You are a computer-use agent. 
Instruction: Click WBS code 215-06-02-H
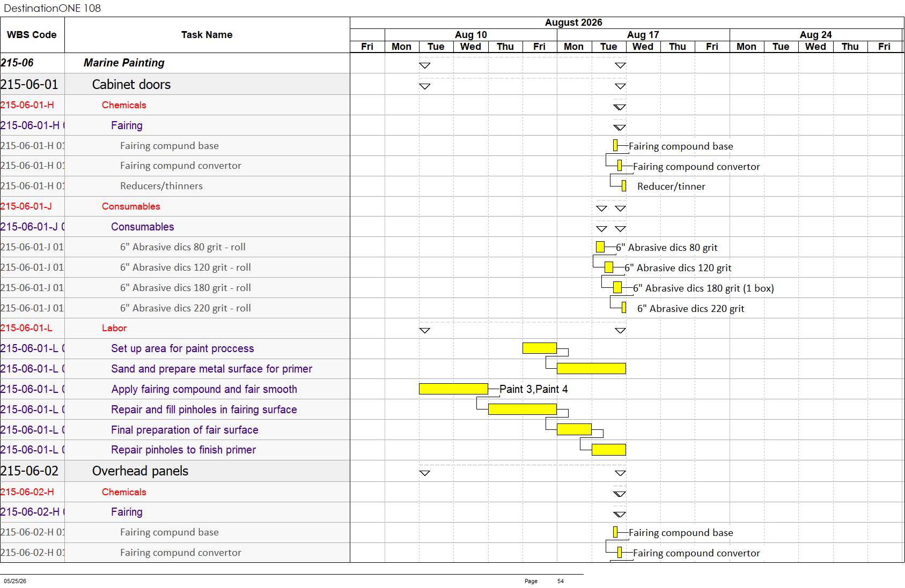(27, 492)
